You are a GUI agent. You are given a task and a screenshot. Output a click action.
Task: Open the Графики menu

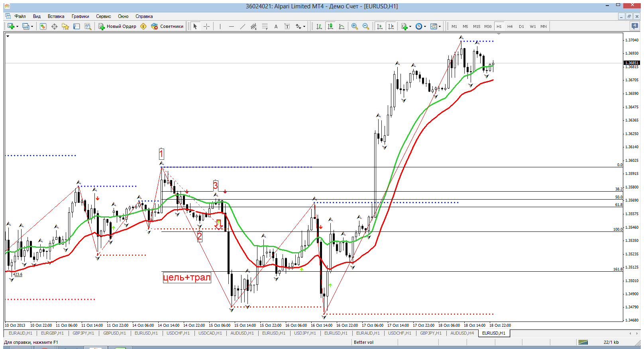(x=80, y=16)
